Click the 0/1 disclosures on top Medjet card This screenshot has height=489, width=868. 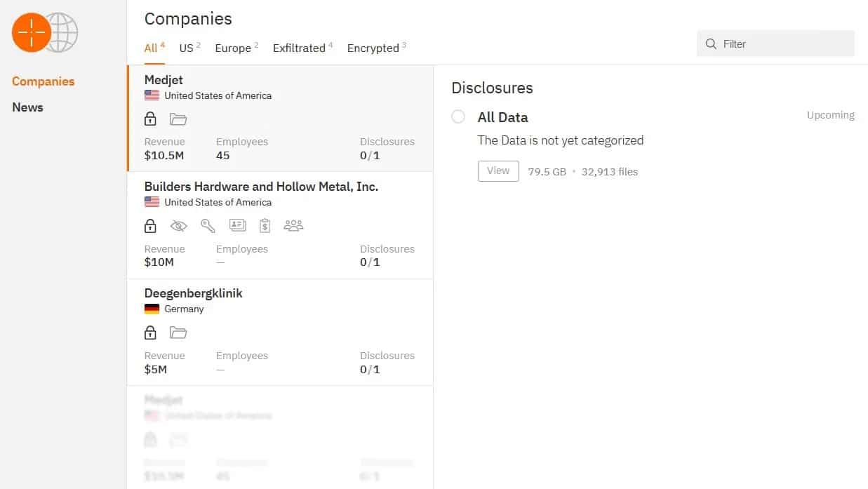tap(370, 156)
